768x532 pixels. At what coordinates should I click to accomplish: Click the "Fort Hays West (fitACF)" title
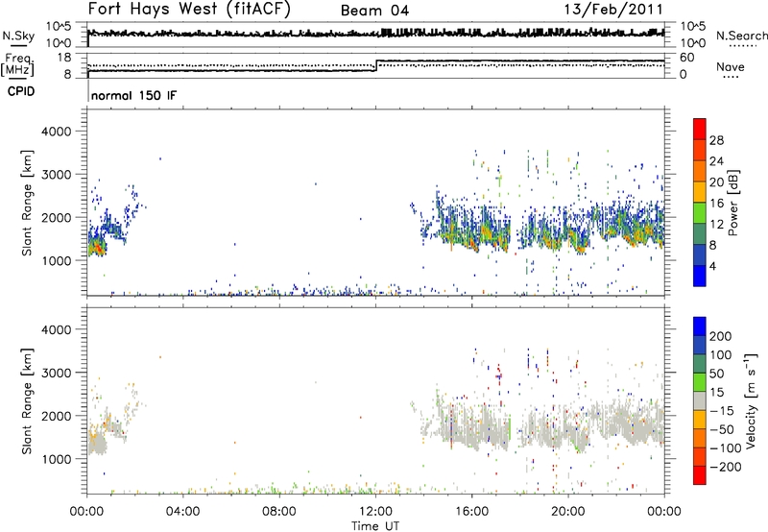pyautogui.click(x=189, y=10)
